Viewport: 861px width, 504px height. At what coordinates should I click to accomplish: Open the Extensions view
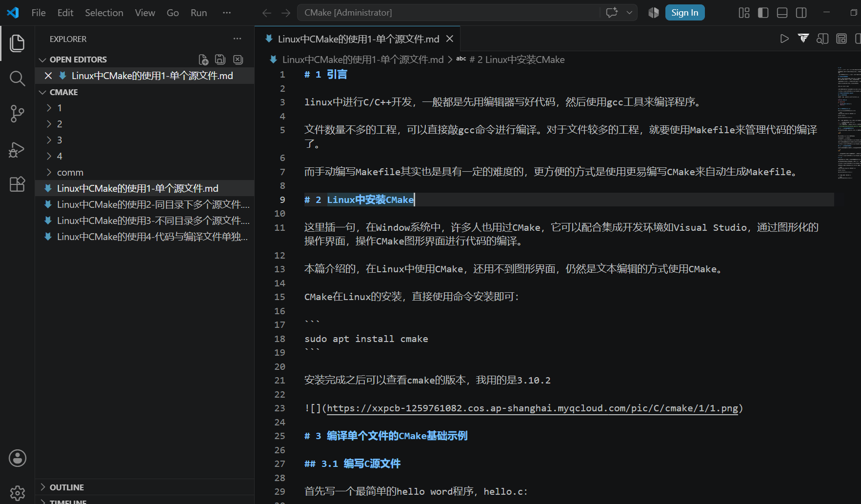point(17,184)
